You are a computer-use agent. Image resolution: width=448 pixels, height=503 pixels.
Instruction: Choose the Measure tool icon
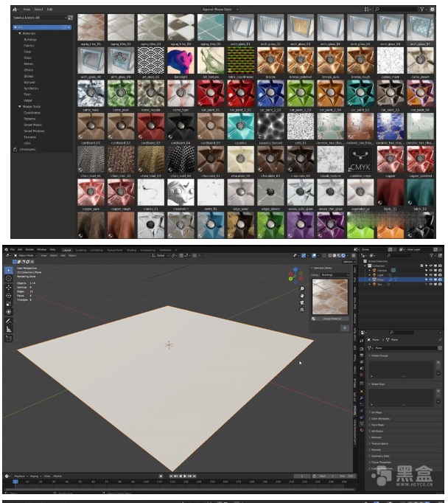tap(9, 330)
